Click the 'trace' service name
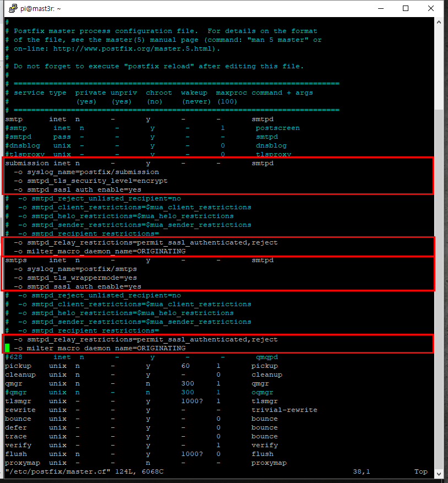This screenshot has width=448, height=483. coord(16,437)
